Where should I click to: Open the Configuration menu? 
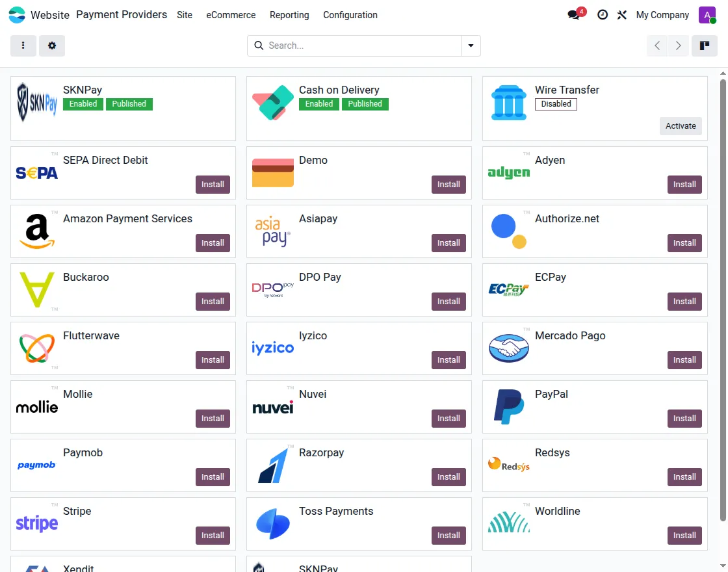tap(350, 15)
